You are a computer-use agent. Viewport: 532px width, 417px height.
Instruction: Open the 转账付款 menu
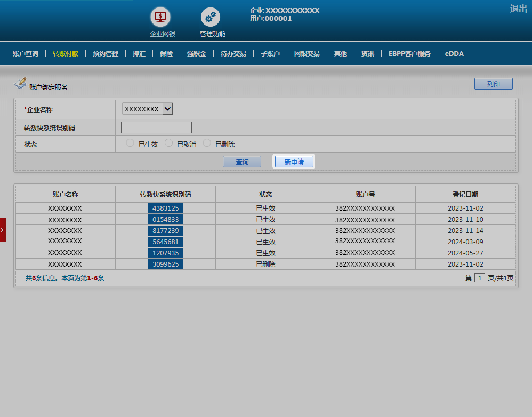tap(66, 54)
